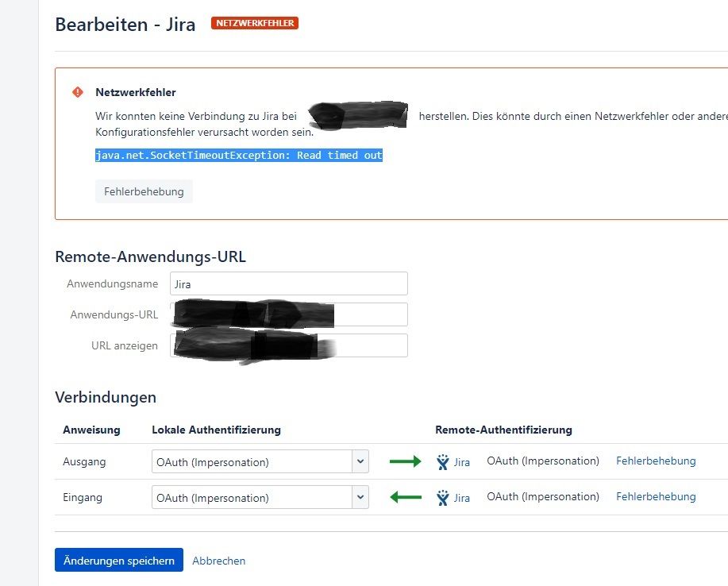Viewport: 728px width, 586px height.
Task: Click remote OAuth (Impersonation) text in Ausgang row
Action: point(543,461)
